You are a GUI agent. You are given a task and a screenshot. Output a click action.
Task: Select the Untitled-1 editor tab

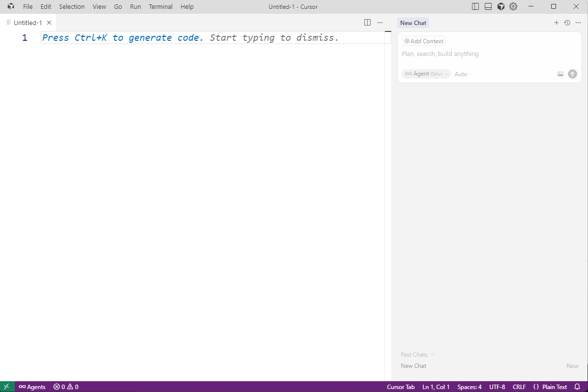[x=27, y=23]
